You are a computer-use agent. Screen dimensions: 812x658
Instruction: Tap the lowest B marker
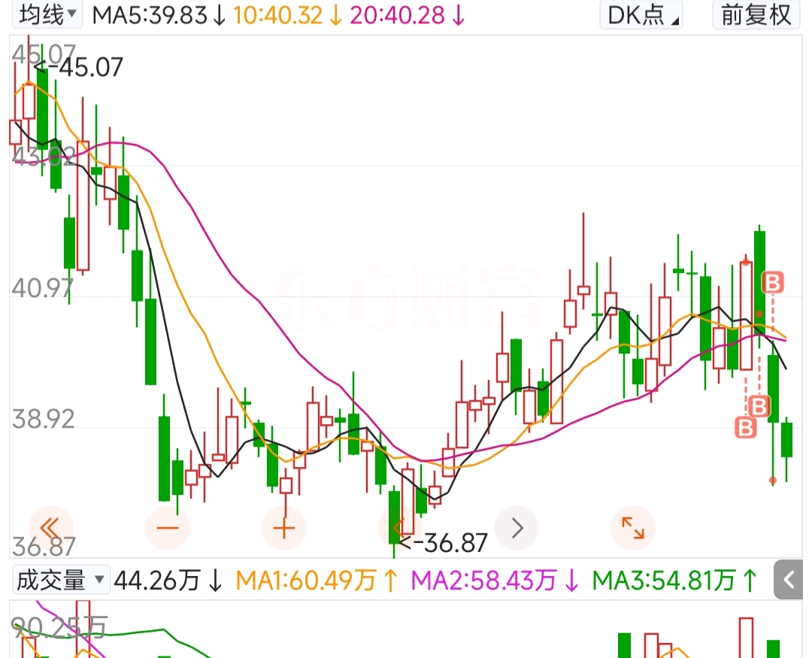[747, 427]
